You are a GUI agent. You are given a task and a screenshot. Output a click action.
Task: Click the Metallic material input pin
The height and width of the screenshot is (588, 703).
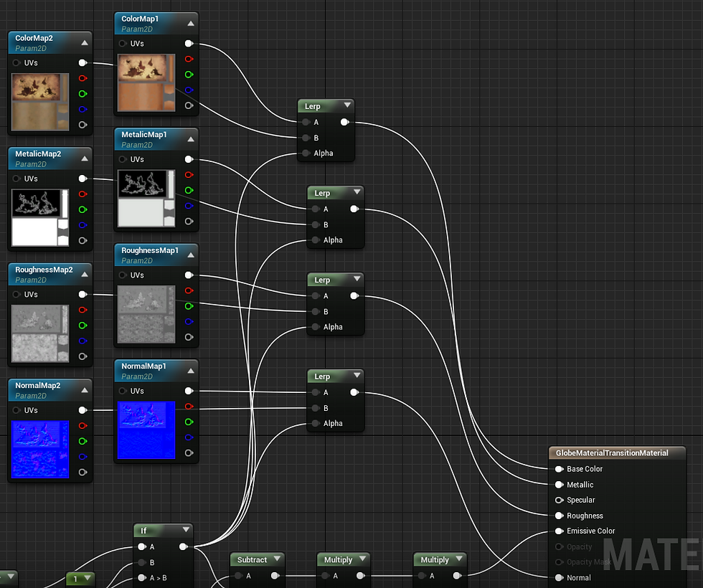click(x=559, y=485)
